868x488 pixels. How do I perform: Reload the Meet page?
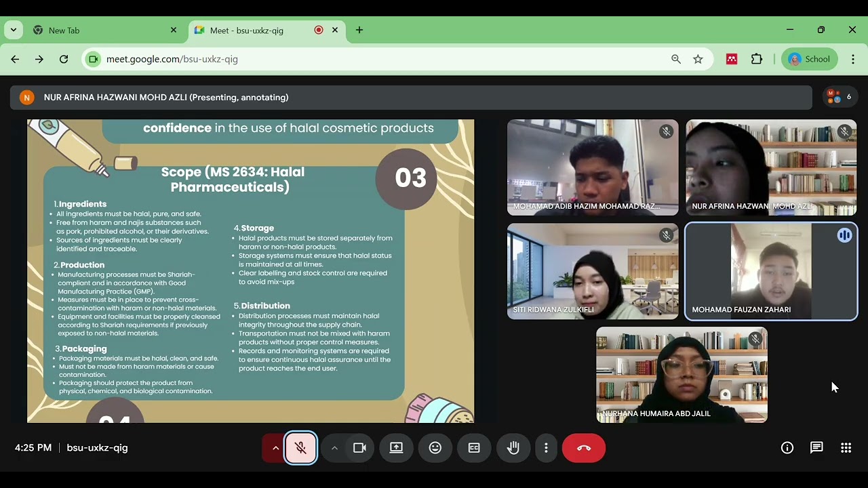pos(64,60)
